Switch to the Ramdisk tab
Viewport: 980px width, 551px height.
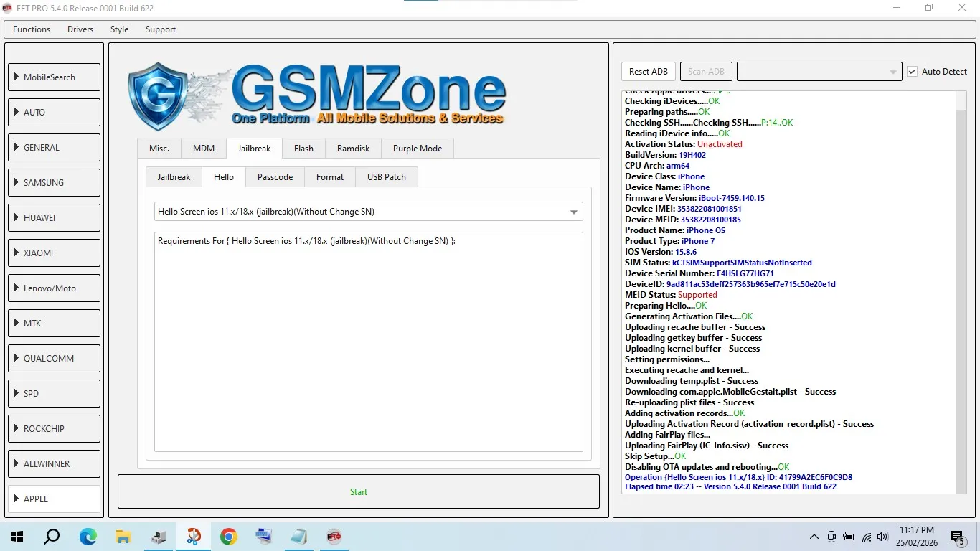click(353, 149)
